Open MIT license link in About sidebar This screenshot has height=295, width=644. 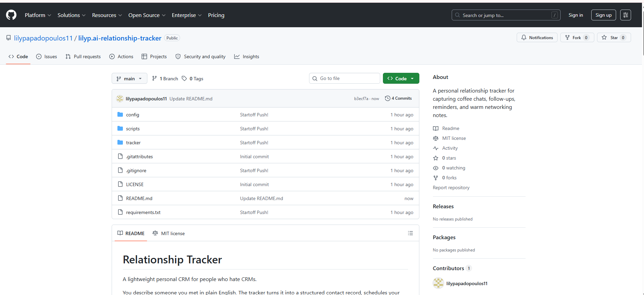[450, 138]
